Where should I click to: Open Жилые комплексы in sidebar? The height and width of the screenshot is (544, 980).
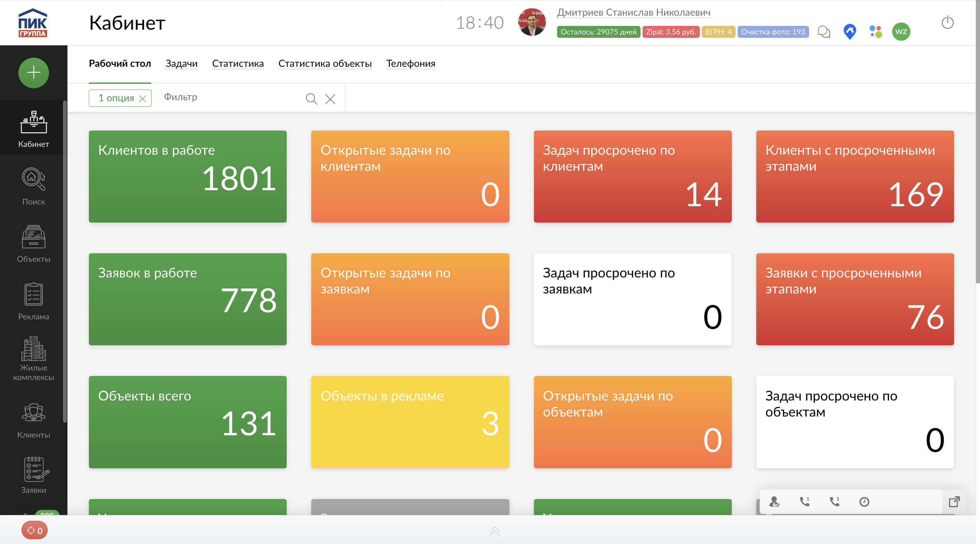pyautogui.click(x=33, y=359)
